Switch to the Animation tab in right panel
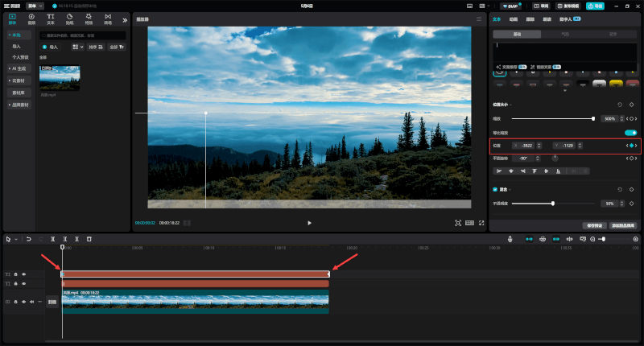This screenshot has height=346, width=644. point(514,19)
